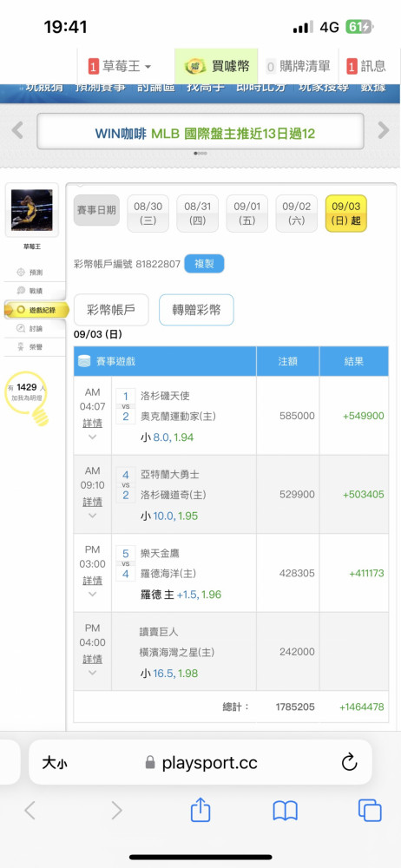401x868 pixels.
Task: Click the 加我為明燈 lightbulb
Action: coord(27,398)
